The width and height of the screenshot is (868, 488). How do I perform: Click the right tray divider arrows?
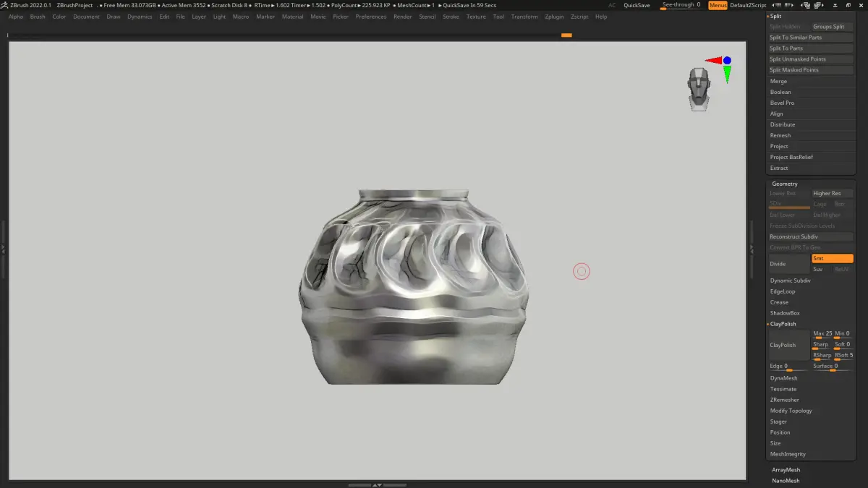tap(752, 248)
